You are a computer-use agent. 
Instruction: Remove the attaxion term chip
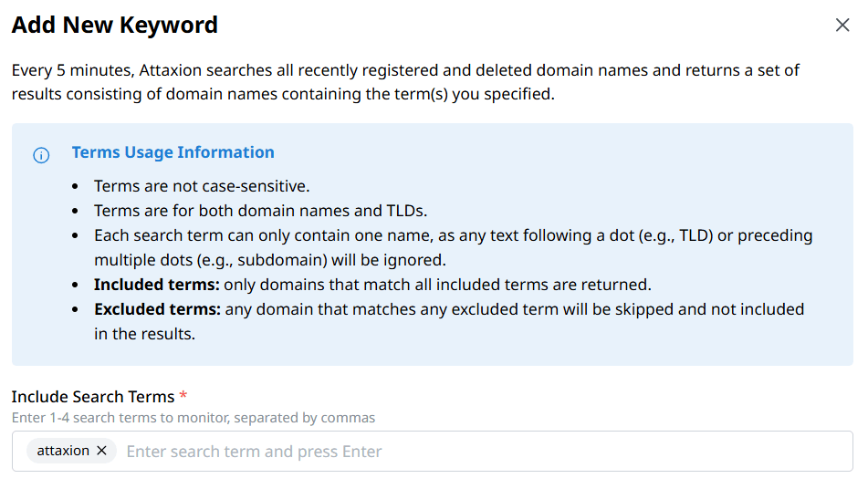point(101,451)
